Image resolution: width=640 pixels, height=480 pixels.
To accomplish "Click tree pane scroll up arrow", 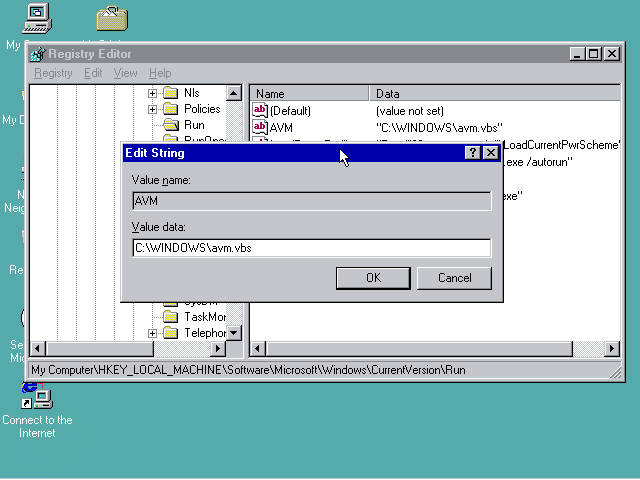I will pyautogui.click(x=233, y=93).
